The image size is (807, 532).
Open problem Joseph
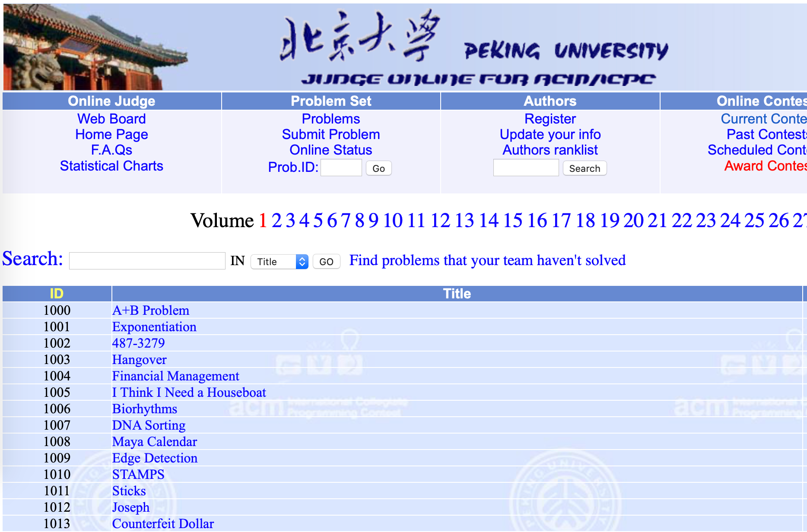tap(131, 507)
